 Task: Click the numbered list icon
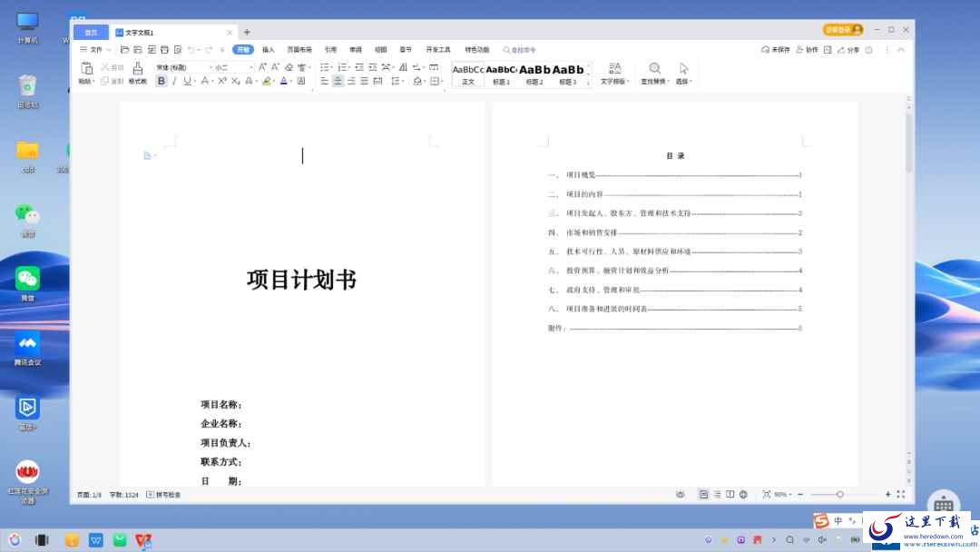[342, 67]
